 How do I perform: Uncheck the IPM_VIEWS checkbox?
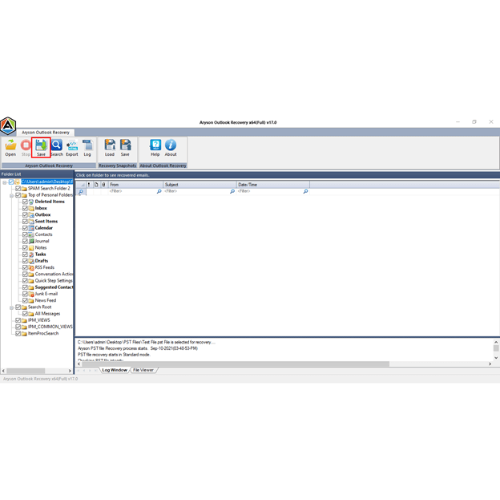(x=18, y=320)
